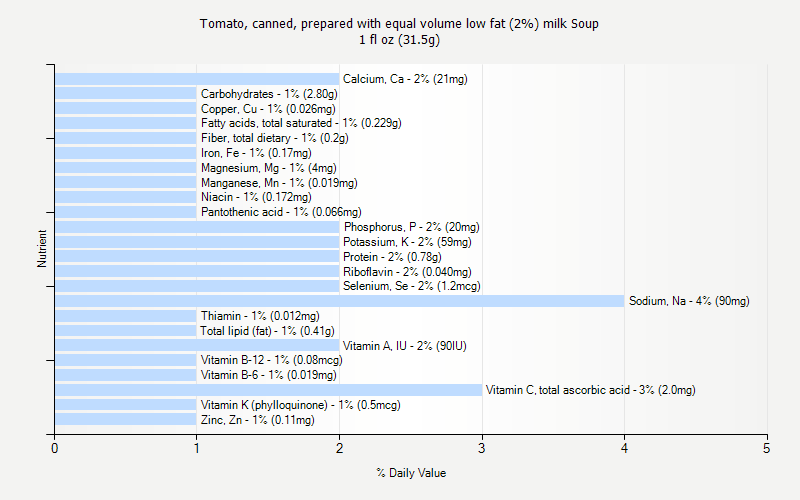Select the Vitamin A, IU - 2% (90IU) label
Screen dimensions: 800x500
click(x=405, y=346)
